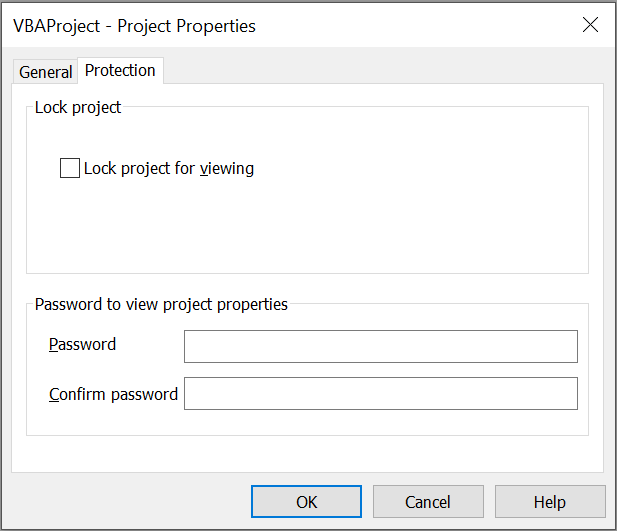Switch to the General tab

click(x=45, y=72)
